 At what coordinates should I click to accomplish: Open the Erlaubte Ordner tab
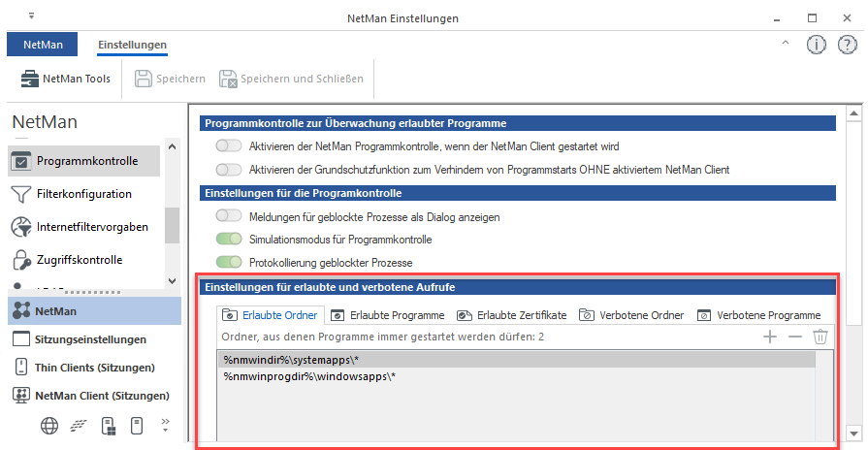click(271, 315)
